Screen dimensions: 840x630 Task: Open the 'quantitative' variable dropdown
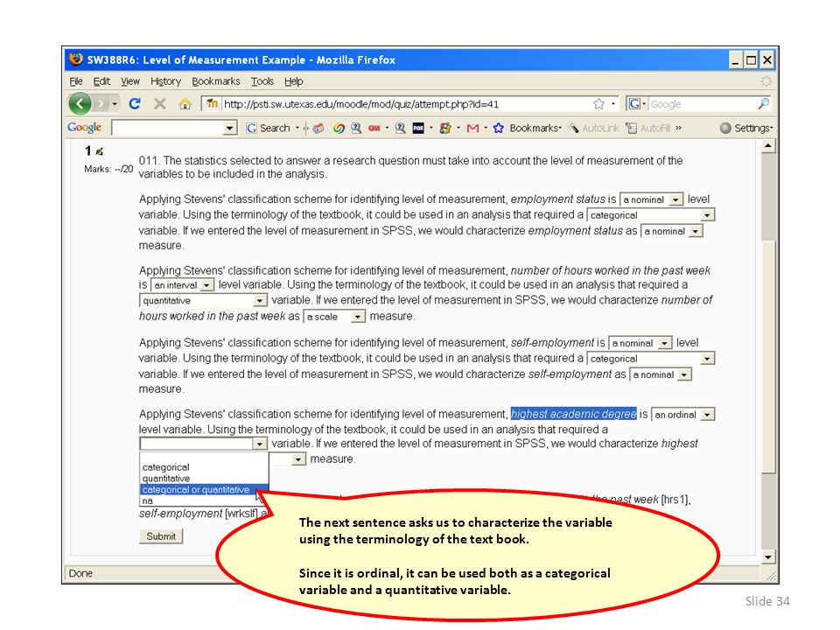point(203,300)
